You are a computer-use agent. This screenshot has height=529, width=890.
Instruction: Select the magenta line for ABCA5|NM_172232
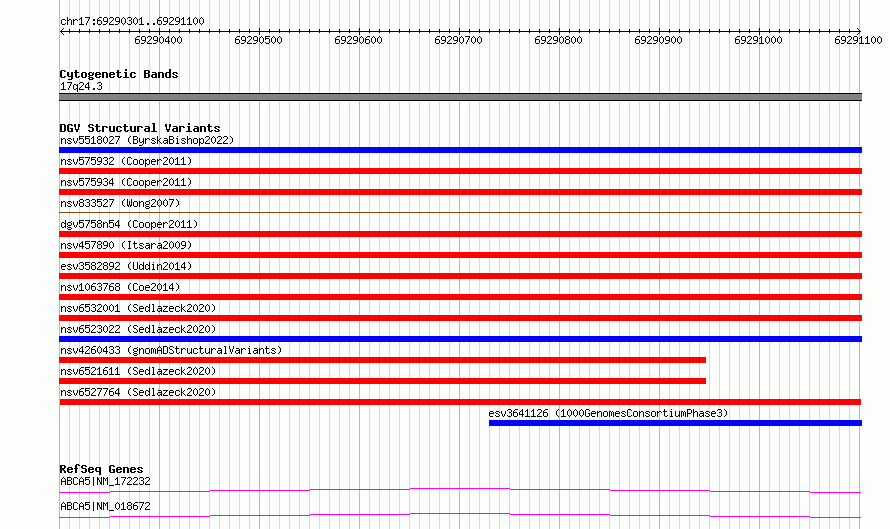460,490
